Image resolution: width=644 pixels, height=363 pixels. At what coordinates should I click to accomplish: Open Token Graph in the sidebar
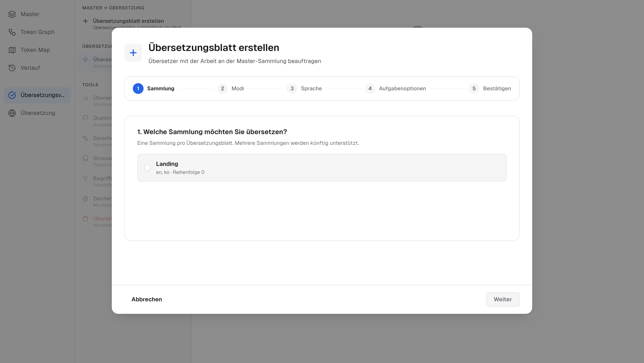click(x=37, y=32)
